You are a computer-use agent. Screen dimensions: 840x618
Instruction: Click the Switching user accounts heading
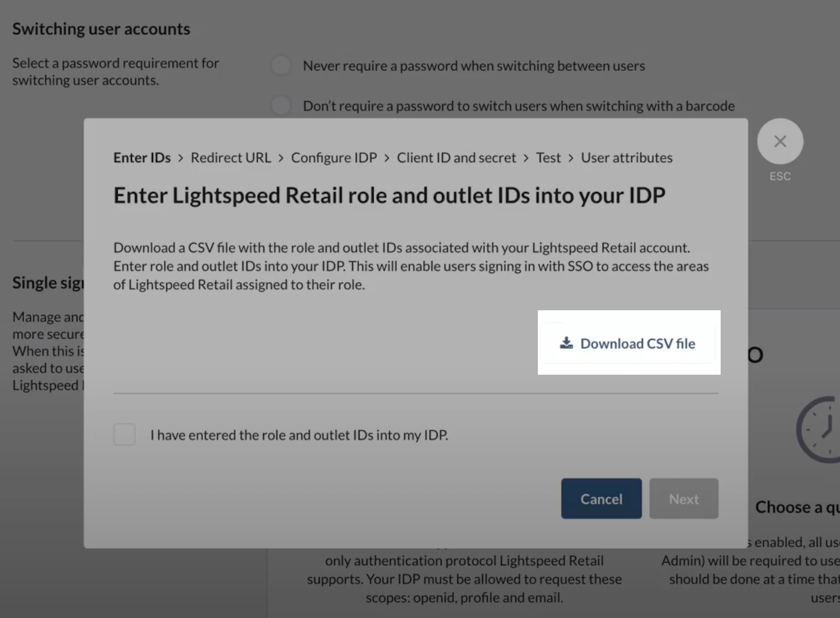pos(101,28)
